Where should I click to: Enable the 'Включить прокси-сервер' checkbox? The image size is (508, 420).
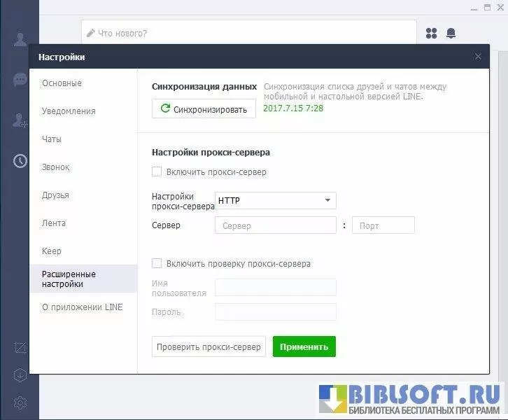157,171
